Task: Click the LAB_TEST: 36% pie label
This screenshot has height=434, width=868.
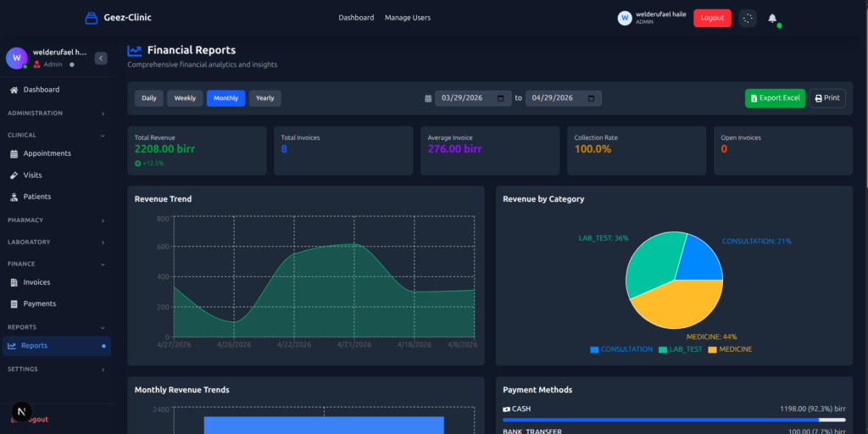Action: pyautogui.click(x=604, y=238)
